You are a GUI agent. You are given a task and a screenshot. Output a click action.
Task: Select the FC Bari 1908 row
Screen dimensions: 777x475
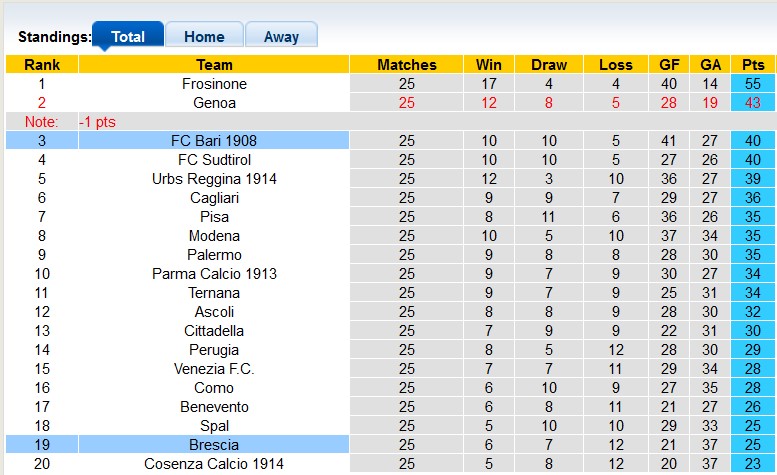point(214,141)
